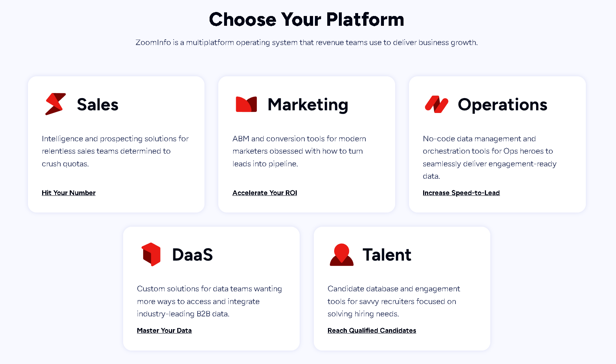
Task: Select the red icon beside 'Talent'
Action: tap(342, 254)
